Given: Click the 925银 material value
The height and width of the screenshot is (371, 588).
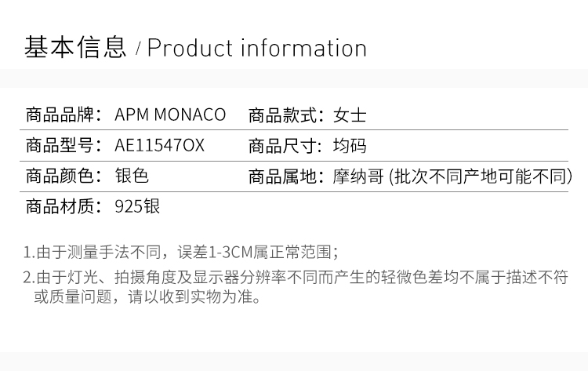Looking at the screenshot, I should [x=137, y=207].
